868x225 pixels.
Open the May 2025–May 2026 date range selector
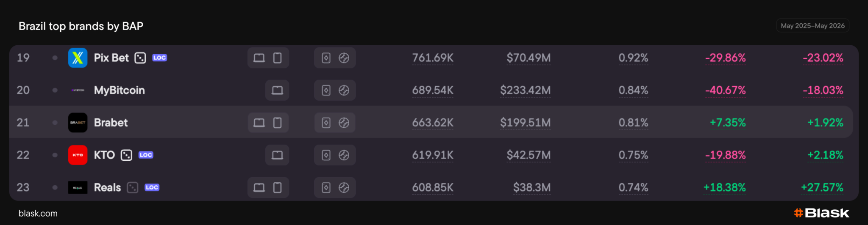coord(812,26)
